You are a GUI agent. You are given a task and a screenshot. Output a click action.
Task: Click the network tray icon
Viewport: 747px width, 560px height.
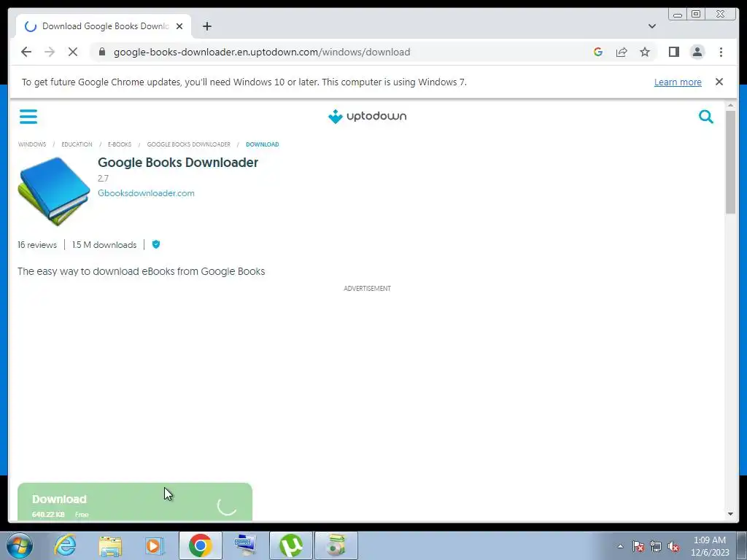(x=656, y=546)
